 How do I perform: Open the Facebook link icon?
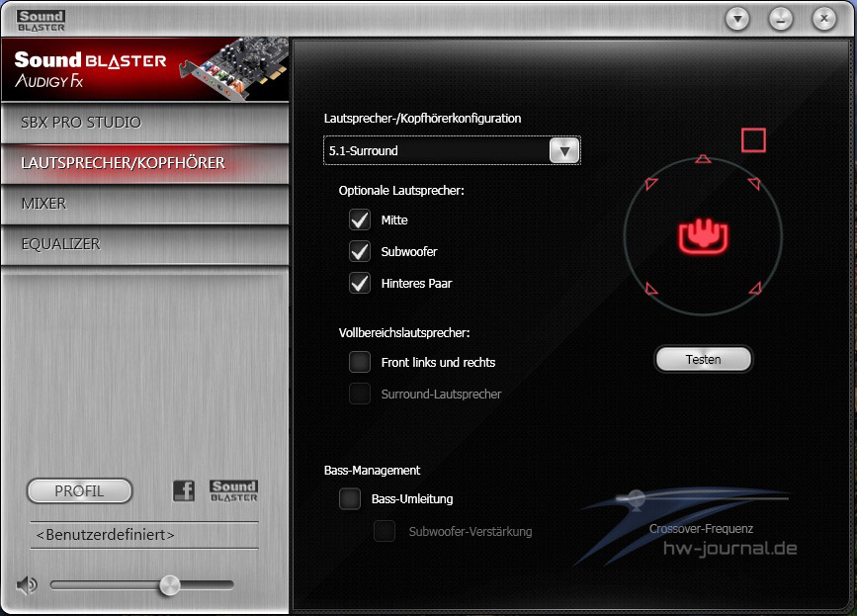(x=184, y=490)
